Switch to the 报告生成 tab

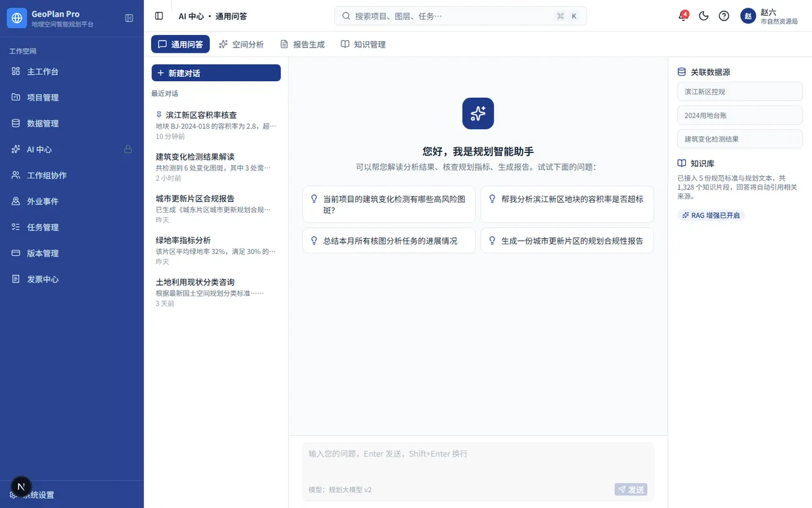(x=302, y=44)
